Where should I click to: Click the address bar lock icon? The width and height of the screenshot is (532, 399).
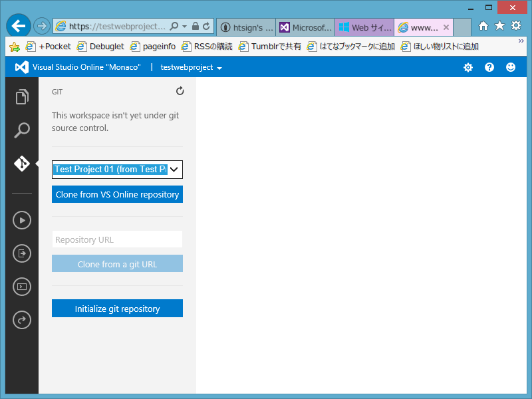(x=196, y=26)
